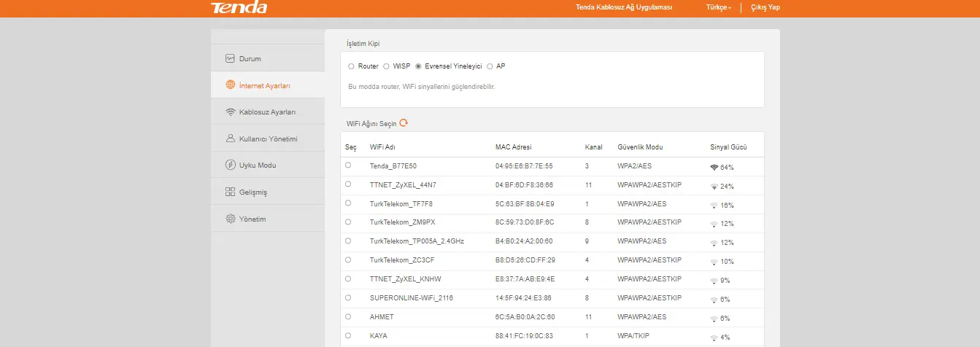Choose the AHMET network radio
The height and width of the screenshot is (347, 980).
[x=348, y=316]
